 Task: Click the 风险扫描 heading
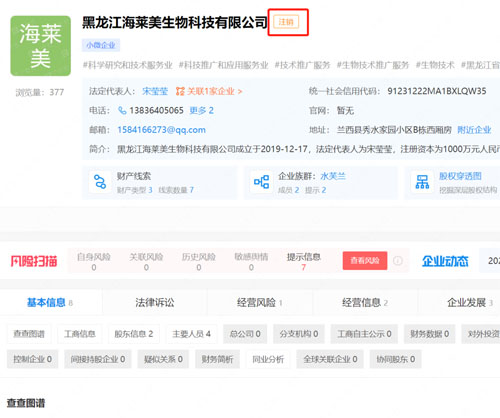(x=34, y=261)
